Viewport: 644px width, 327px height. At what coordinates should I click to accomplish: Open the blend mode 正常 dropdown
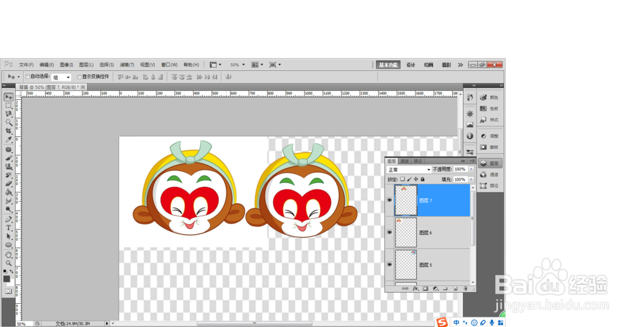tap(409, 170)
